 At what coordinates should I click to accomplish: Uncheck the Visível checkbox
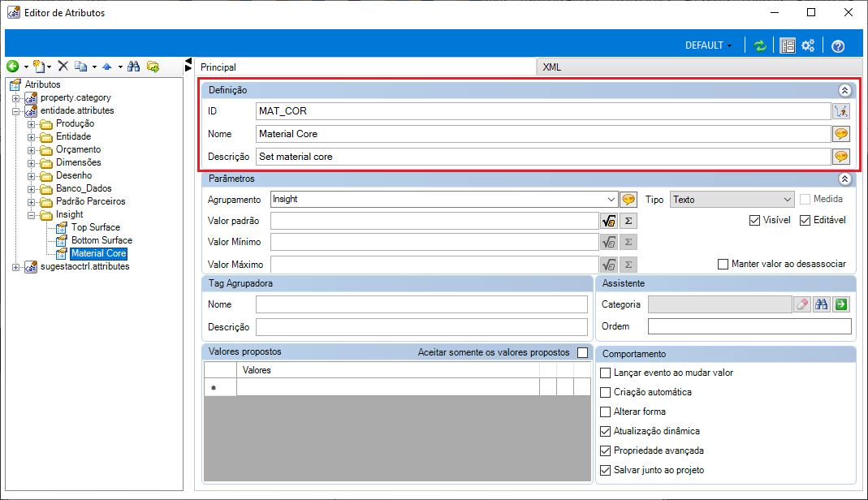(754, 220)
